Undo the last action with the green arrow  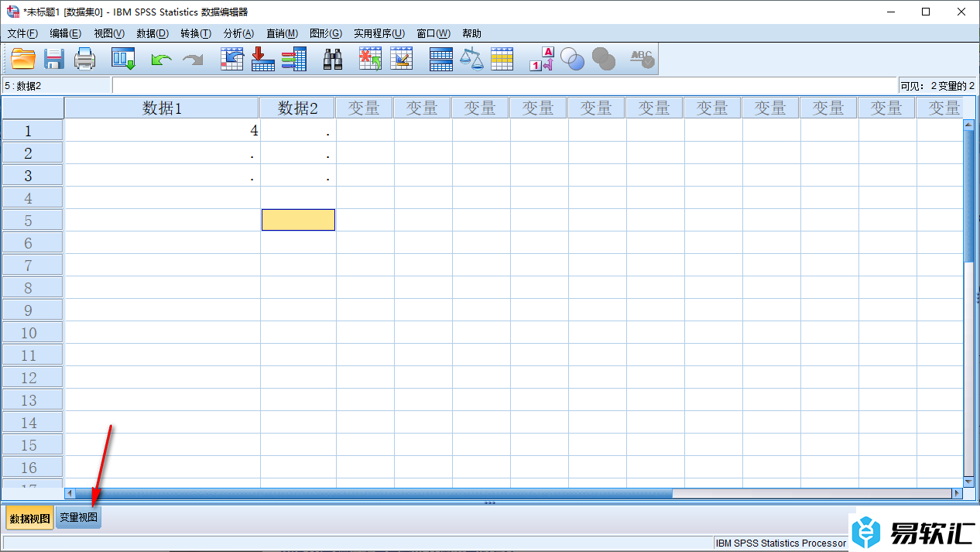tap(161, 59)
